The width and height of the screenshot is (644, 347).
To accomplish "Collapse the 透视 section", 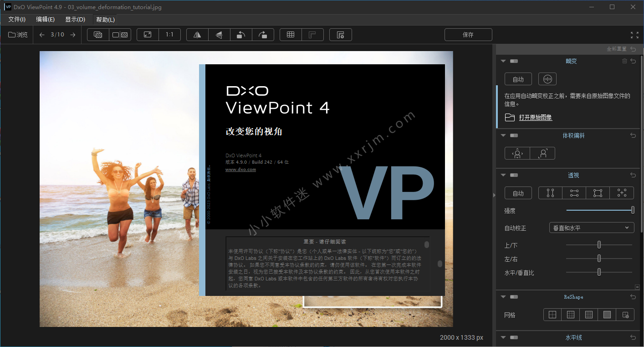I will point(503,175).
